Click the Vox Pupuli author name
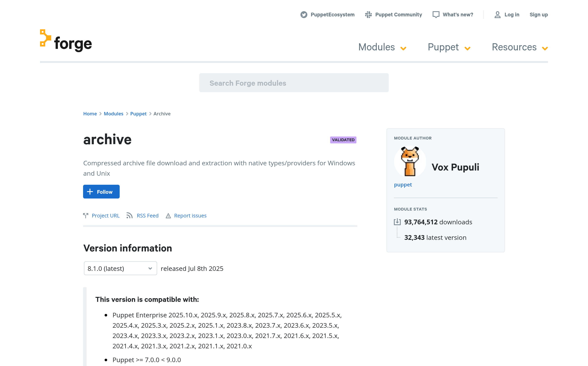Image resolution: width=588 pixels, height=366 pixels. click(x=455, y=167)
